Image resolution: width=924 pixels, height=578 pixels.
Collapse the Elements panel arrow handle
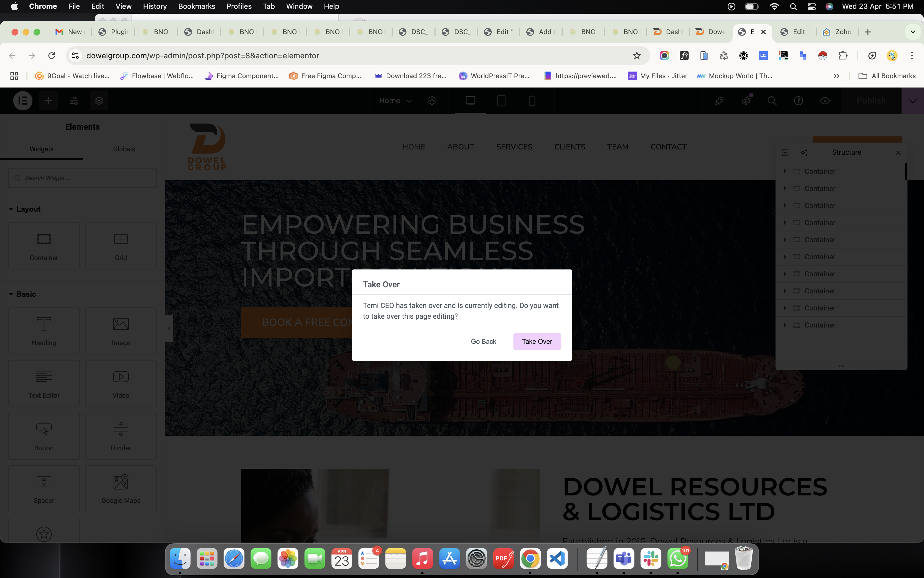[x=169, y=328]
